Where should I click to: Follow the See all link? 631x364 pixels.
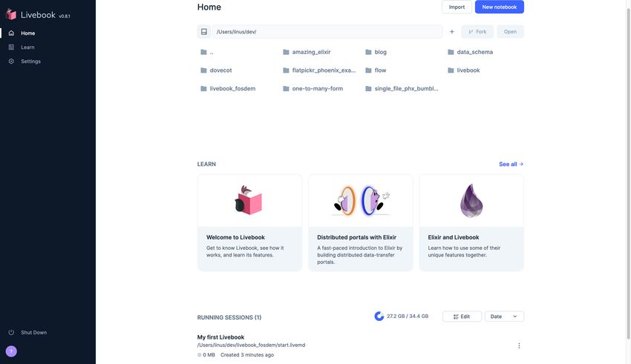[511, 164]
